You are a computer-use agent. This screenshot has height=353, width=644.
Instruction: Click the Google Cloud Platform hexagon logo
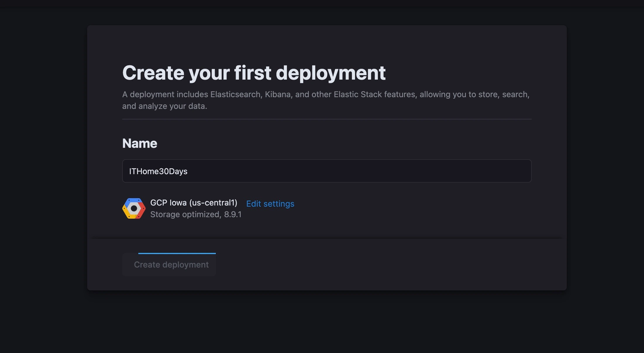(134, 208)
